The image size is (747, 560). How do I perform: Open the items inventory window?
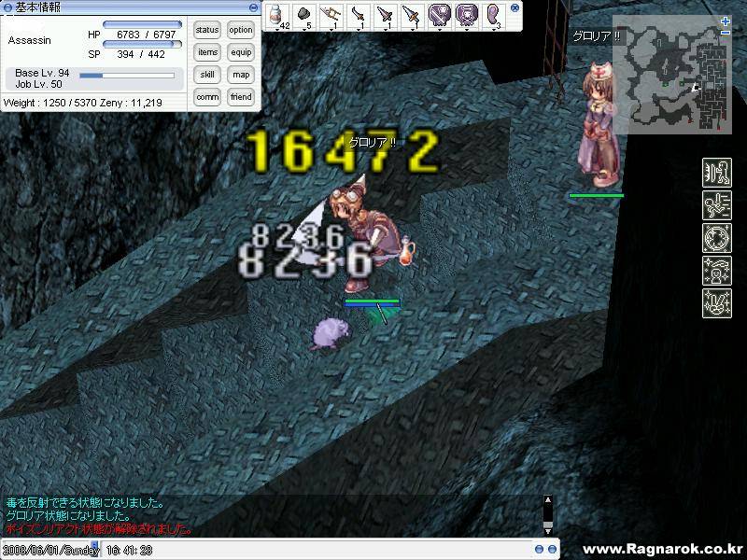coord(207,52)
